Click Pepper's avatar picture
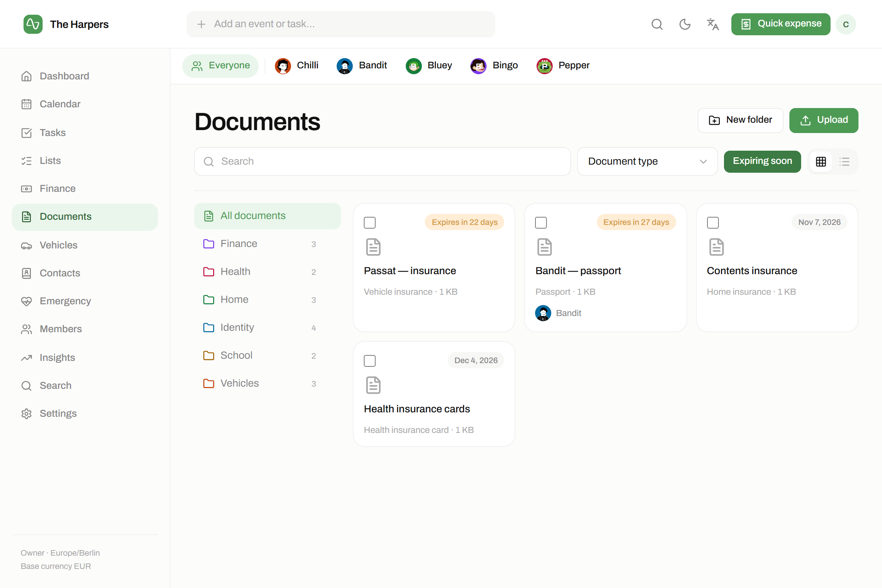 pyautogui.click(x=545, y=66)
